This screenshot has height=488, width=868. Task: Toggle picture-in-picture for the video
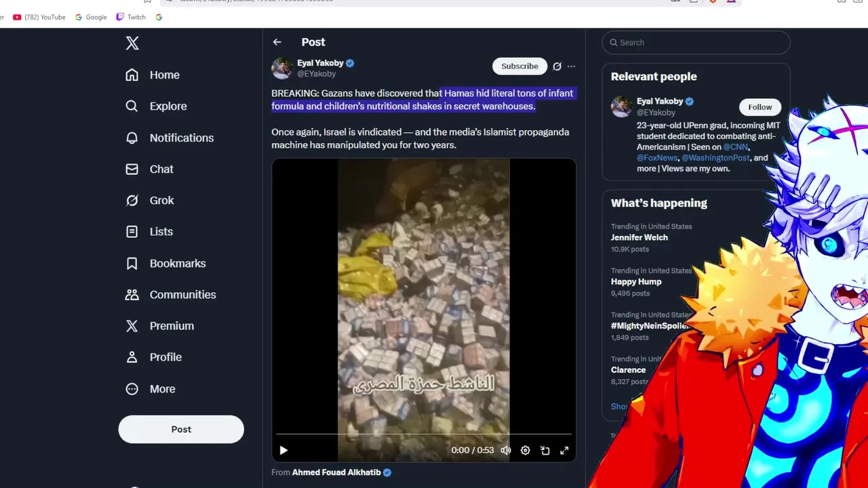[545, 450]
